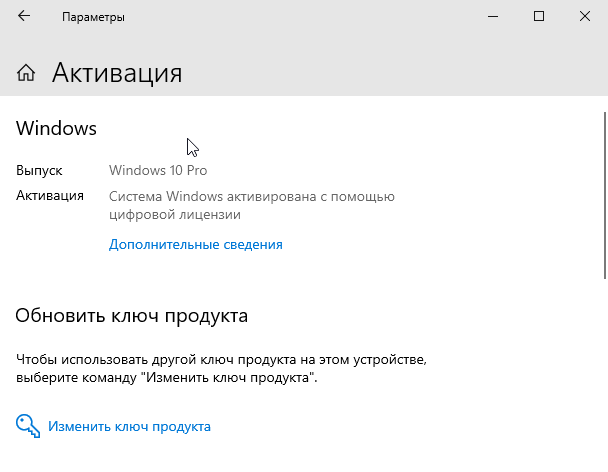The height and width of the screenshot is (472, 608).
Task: Click the Windows 10 Pro edition value
Action: coord(158,170)
